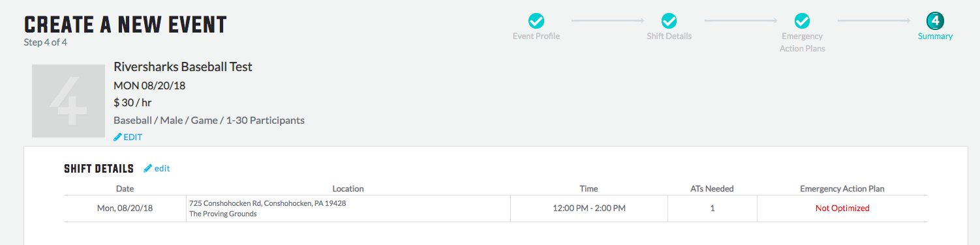980x245 pixels.
Task: Click the Emergency Action Plan column header
Action: [842, 189]
